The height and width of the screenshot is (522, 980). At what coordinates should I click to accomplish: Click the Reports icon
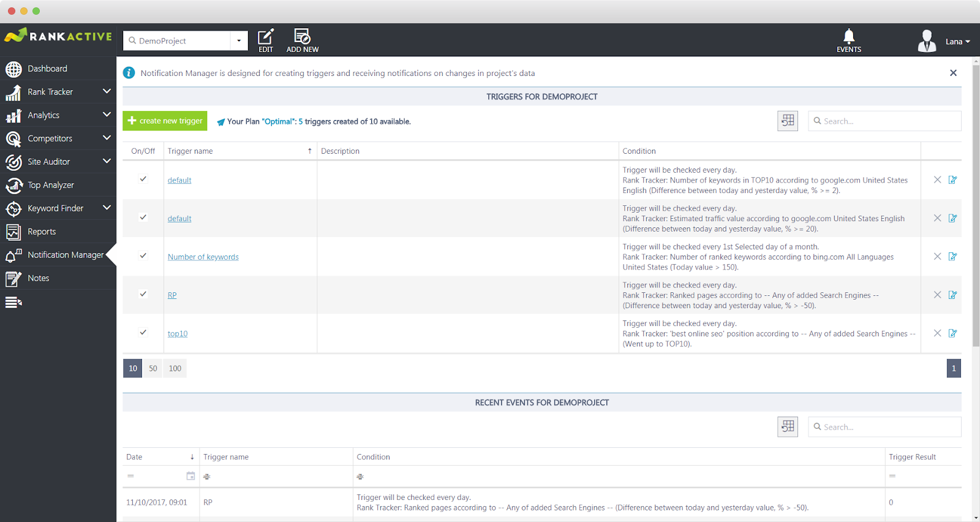[13, 232]
